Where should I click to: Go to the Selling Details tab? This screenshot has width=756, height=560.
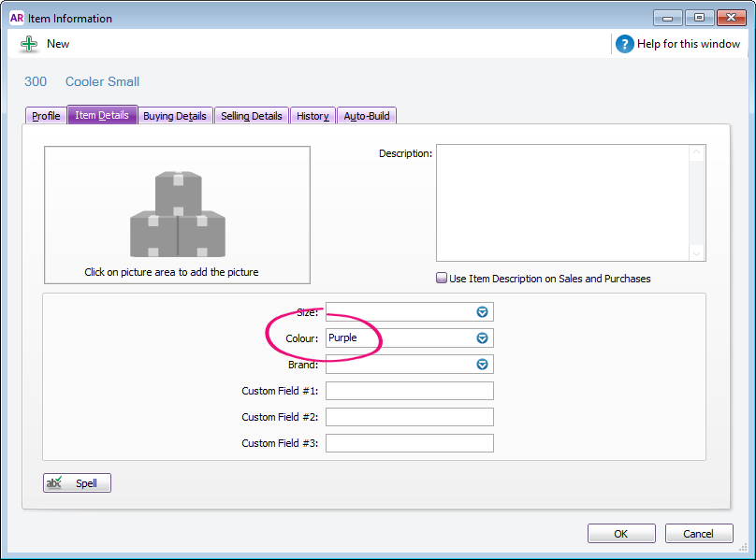tap(251, 116)
